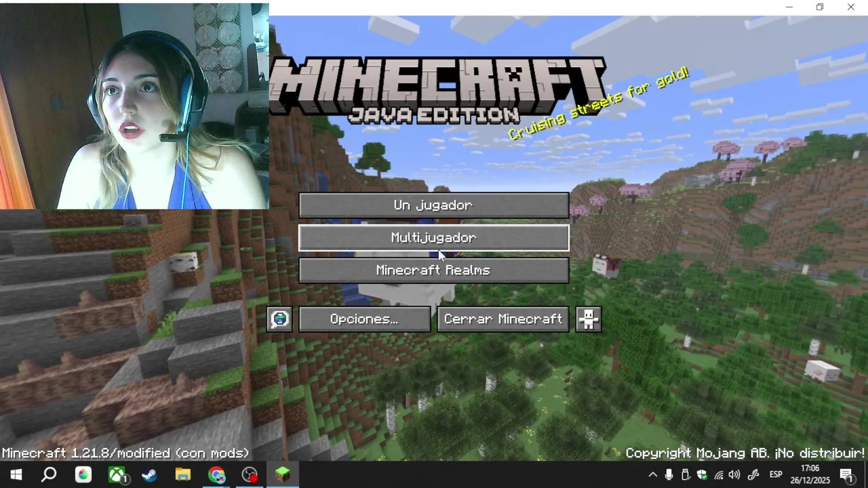The width and height of the screenshot is (868, 488).
Task: Open Steam from the taskbar
Action: pos(149,475)
